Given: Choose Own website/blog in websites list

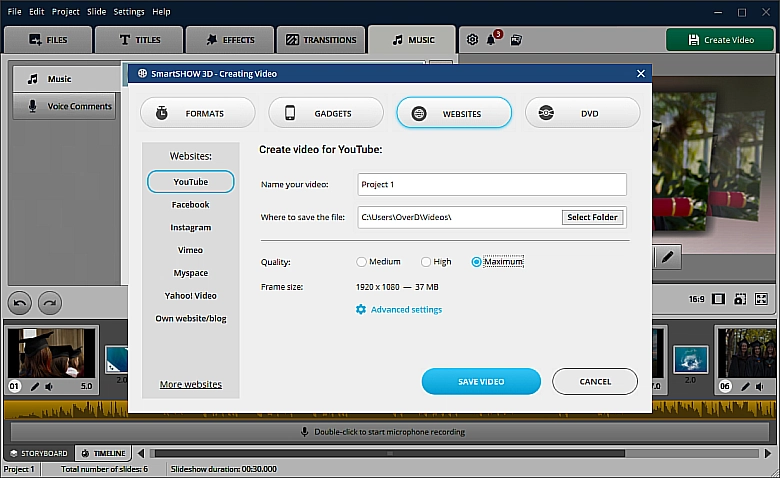Looking at the screenshot, I should (x=191, y=318).
